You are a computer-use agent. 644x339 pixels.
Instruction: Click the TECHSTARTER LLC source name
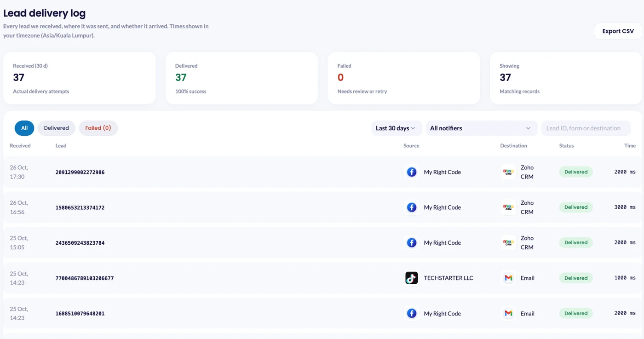point(448,278)
